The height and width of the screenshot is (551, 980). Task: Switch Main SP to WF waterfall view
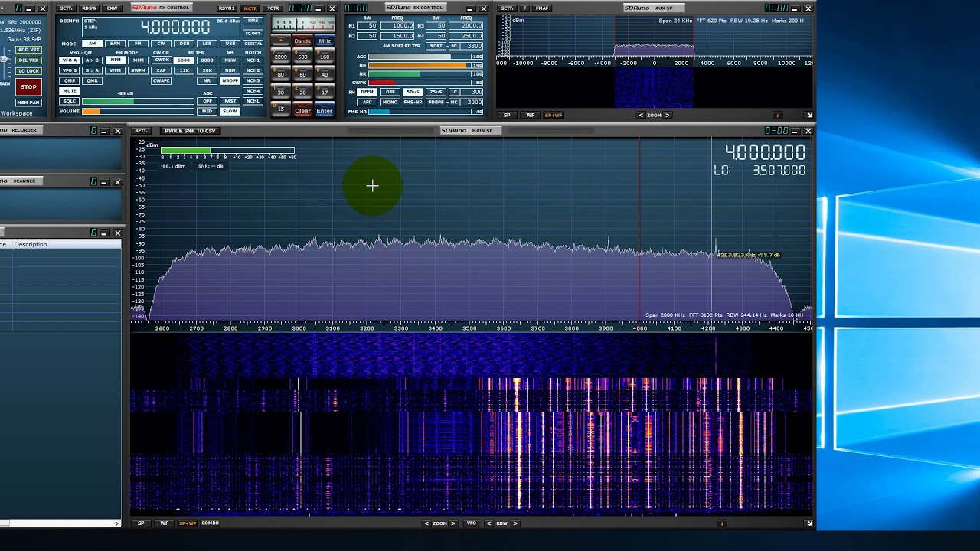[164, 523]
